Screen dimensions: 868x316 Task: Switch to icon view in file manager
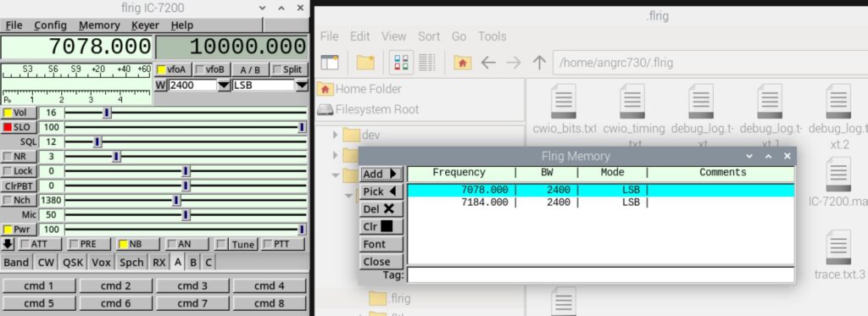401,63
